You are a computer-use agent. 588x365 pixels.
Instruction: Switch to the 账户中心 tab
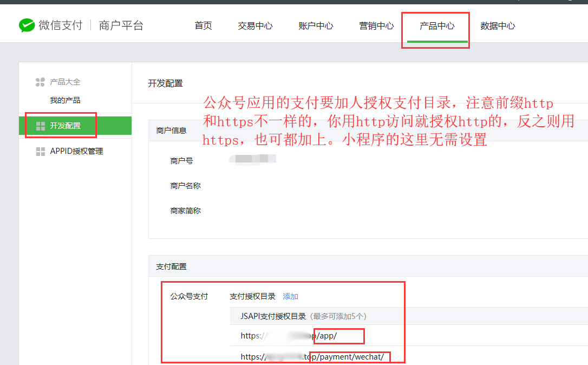(x=316, y=26)
